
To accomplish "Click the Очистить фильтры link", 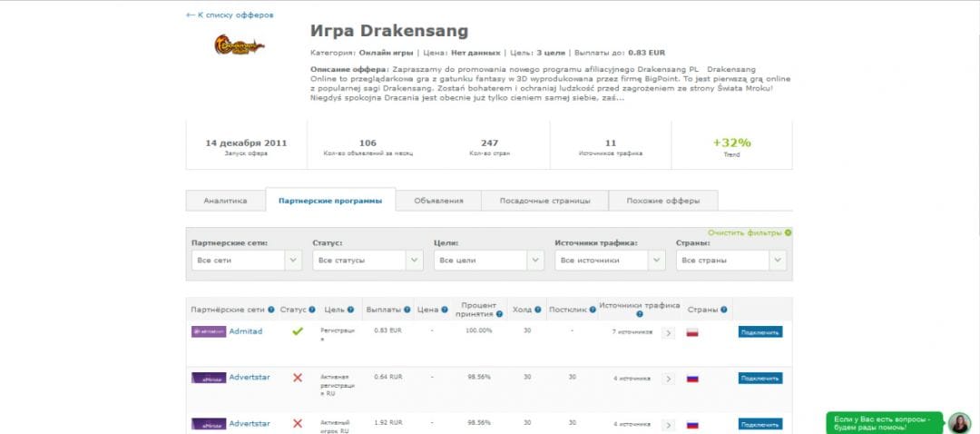I will [744, 232].
